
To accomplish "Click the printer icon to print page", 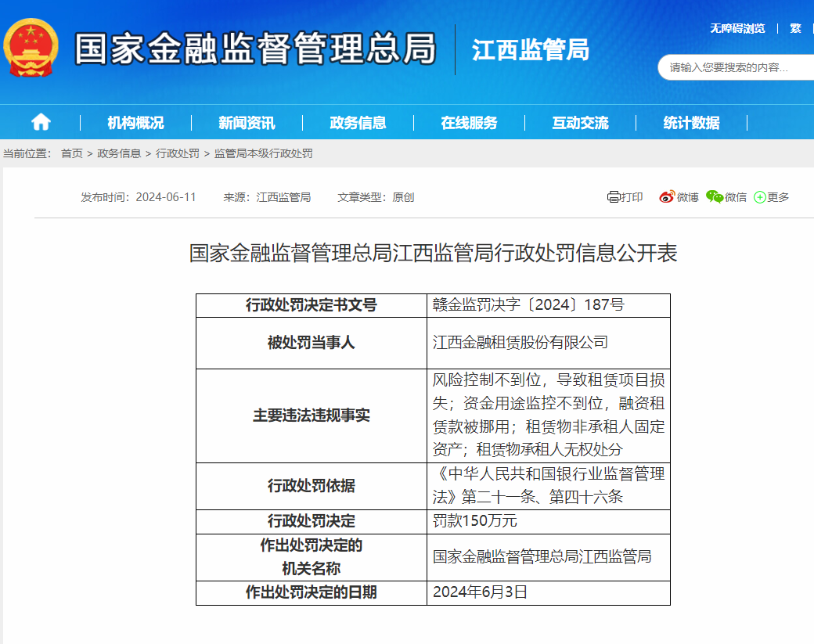I will coord(614,197).
